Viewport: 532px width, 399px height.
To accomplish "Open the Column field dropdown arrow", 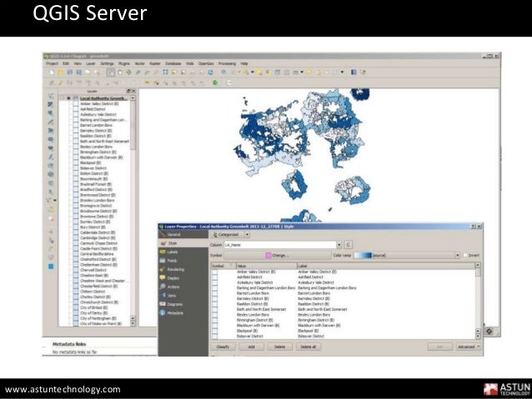I will click(339, 245).
